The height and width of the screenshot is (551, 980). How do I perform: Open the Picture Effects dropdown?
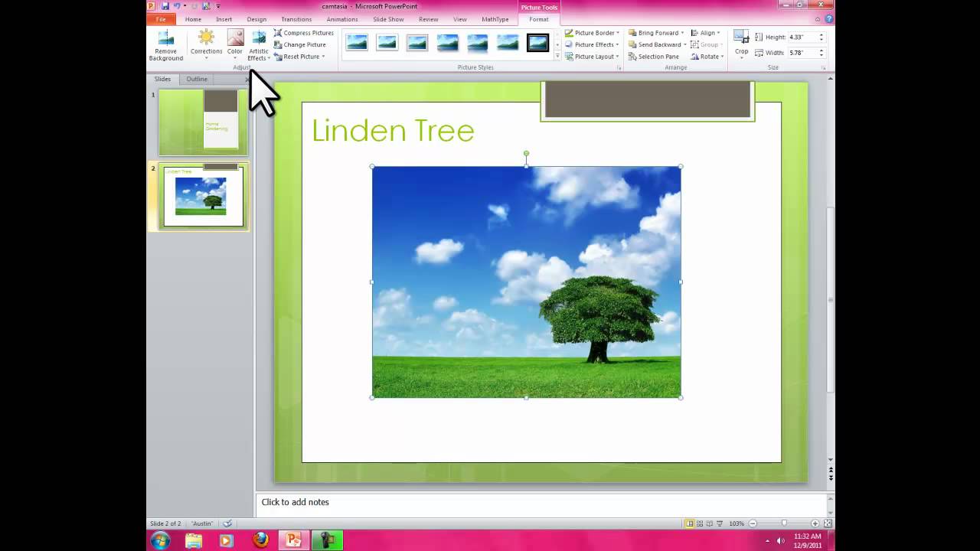click(593, 44)
